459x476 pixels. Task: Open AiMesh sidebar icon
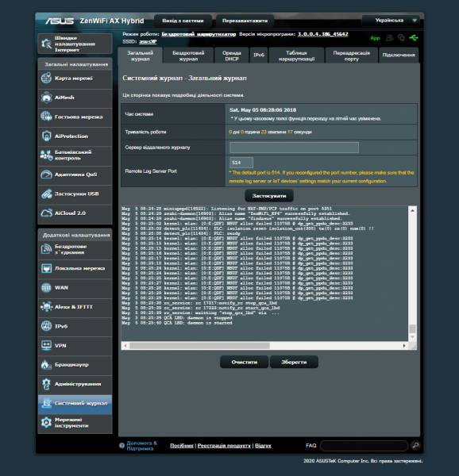click(46, 98)
